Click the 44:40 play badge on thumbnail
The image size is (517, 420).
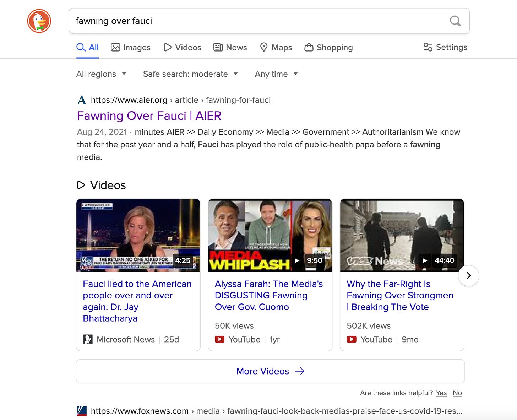[437, 260]
